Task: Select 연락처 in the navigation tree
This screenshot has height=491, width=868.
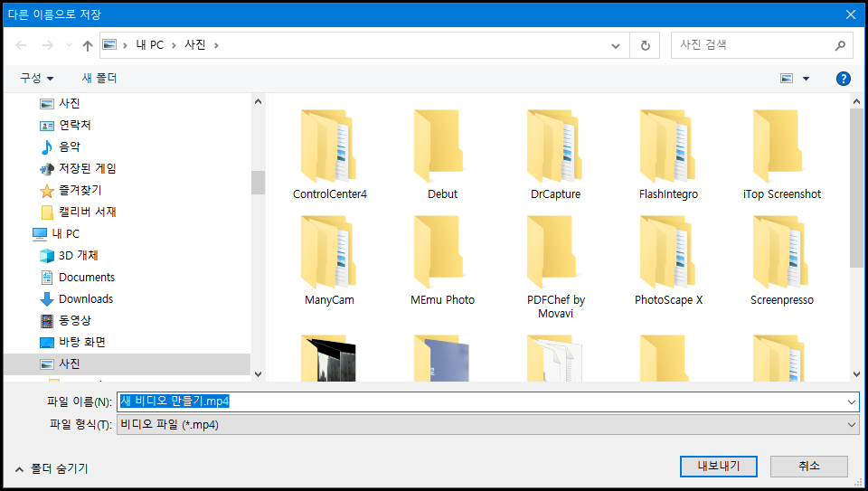Action: tap(75, 125)
